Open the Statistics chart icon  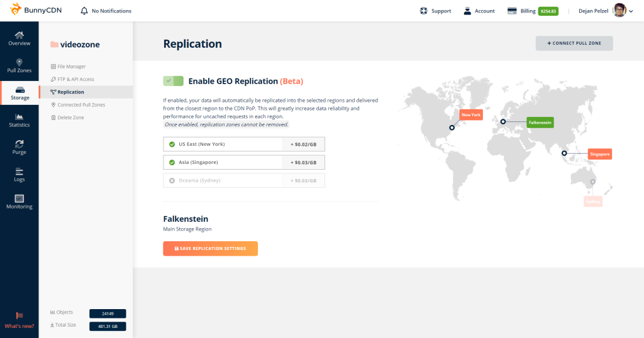pos(19,117)
